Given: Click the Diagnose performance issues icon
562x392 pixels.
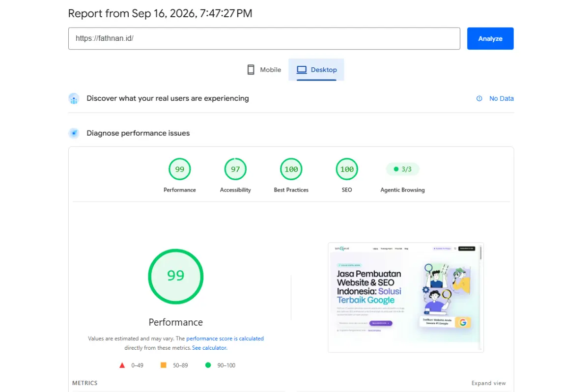Looking at the screenshot, I should point(74,133).
